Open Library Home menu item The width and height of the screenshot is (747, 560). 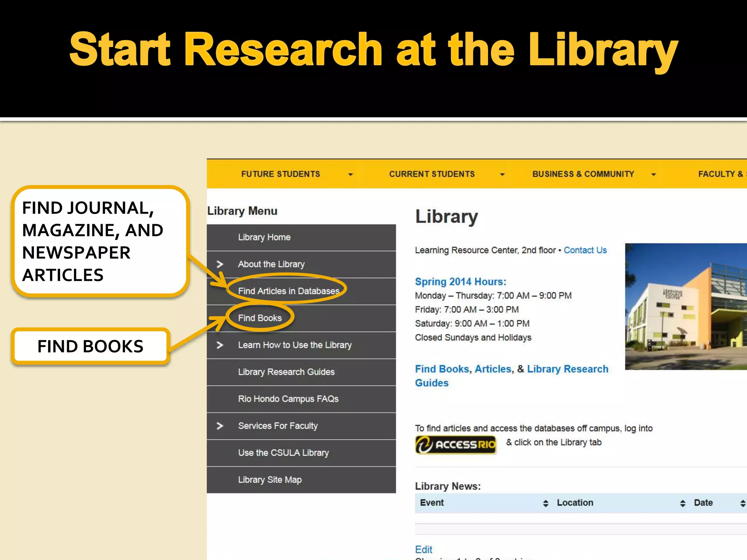tap(264, 237)
